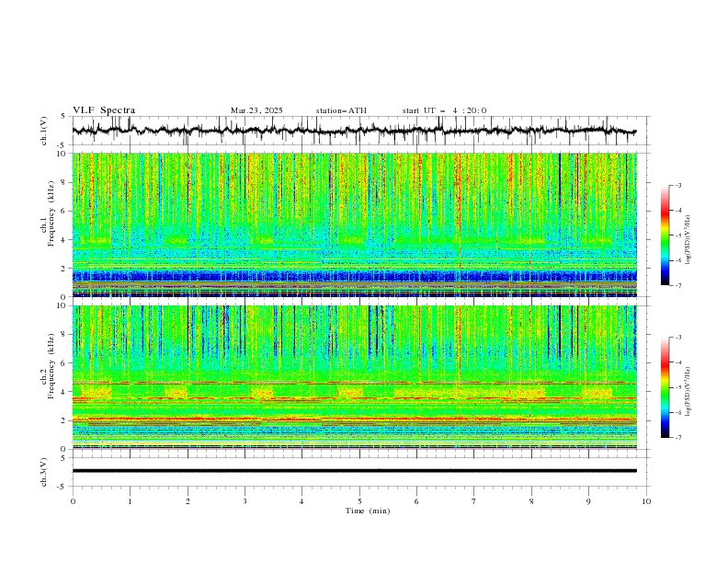728x563 pixels.
Task: Click the "4" kHz tick on ch.2 frequency axis
Action: (x=65, y=392)
